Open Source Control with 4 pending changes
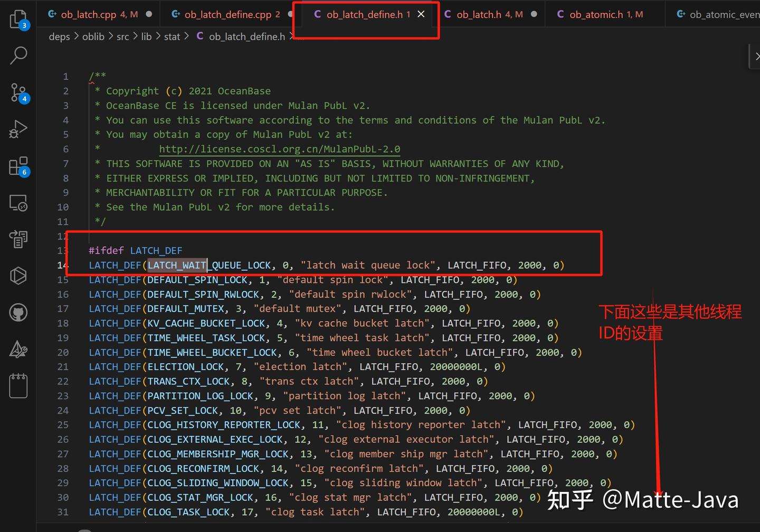The image size is (760, 532). point(18,93)
